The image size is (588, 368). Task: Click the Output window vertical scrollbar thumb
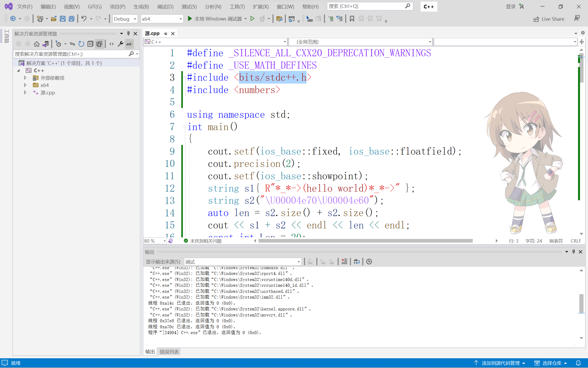pyautogui.click(x=581, y=304)
